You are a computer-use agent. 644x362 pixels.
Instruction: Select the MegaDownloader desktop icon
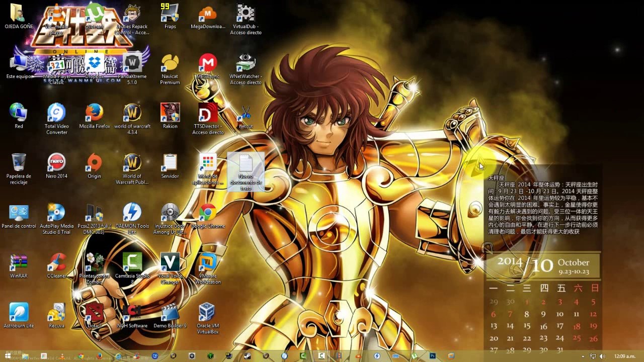click(208, 17)
